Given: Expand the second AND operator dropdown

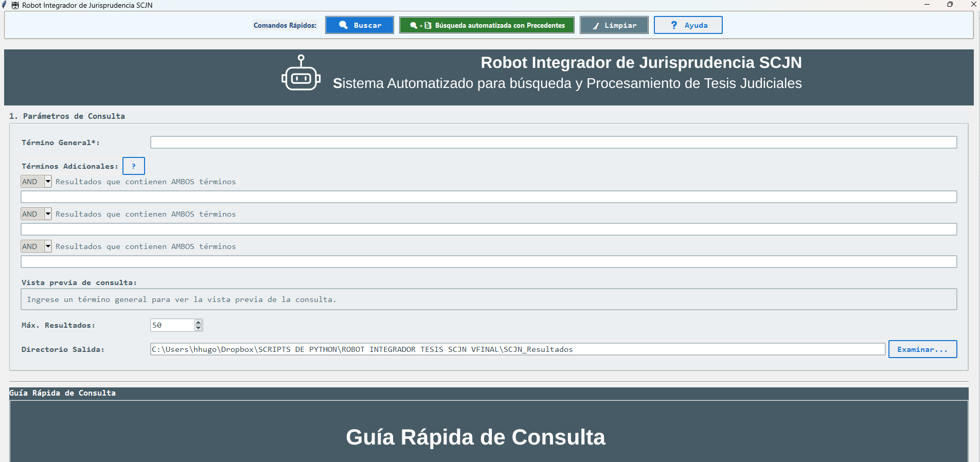Looking at the screenshot, I should tap(48, 214).
